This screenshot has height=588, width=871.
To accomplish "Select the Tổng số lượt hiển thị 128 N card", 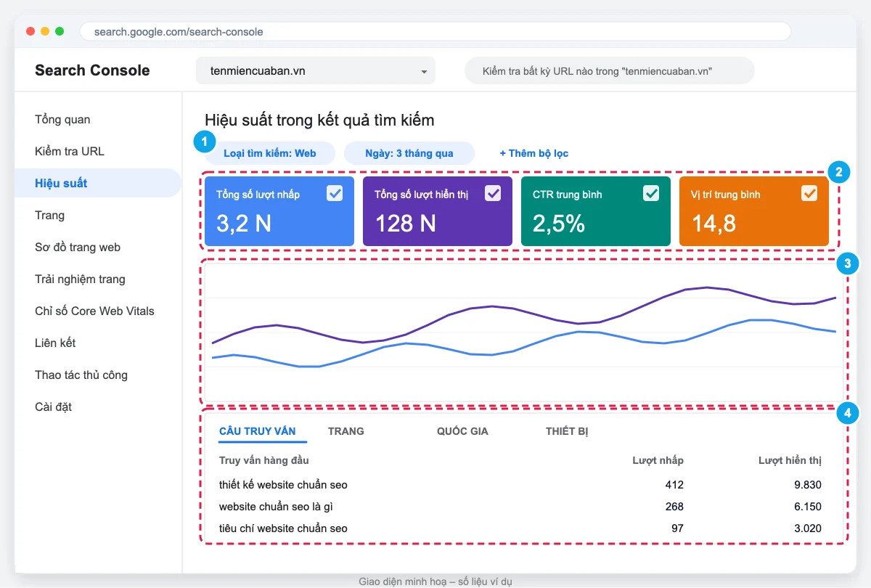I will pyautogui.click(x=438, y=211).
